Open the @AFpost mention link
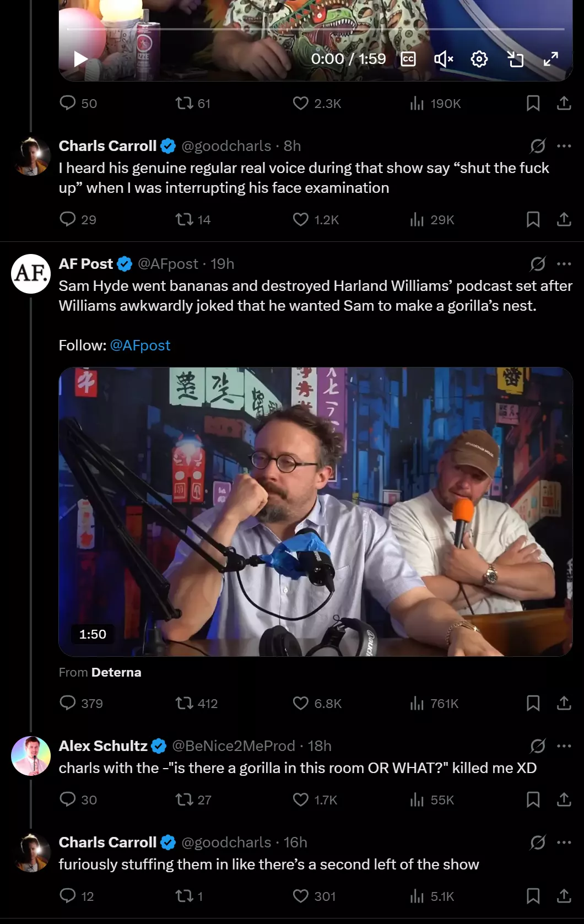This screenshot has height=924, width=584. click(140, 345)
